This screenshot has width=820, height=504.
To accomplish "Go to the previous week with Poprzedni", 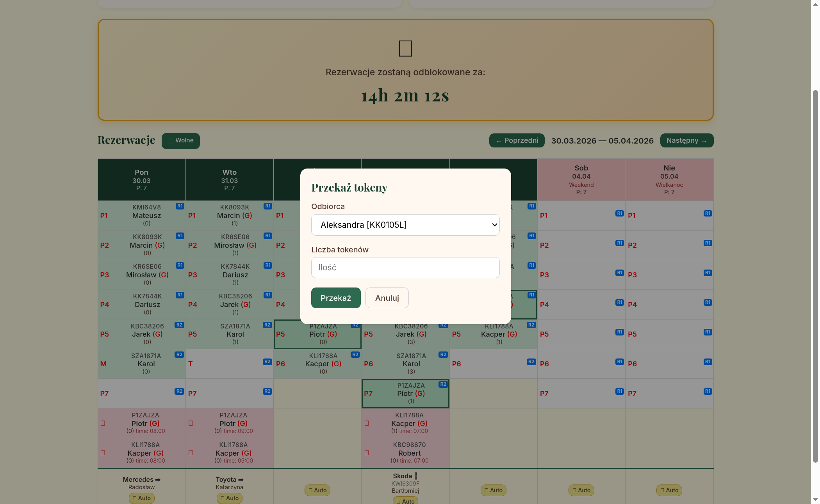I will 516,140.
